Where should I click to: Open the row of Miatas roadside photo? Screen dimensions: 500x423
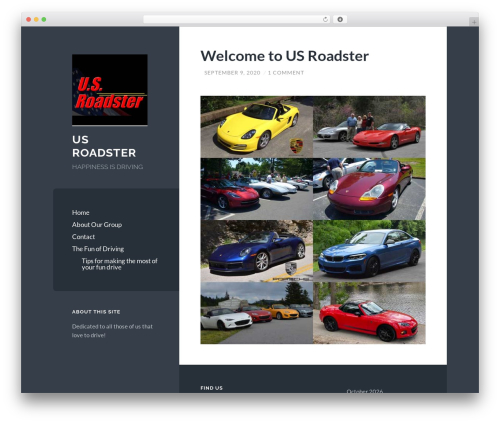tap(257, 313)
